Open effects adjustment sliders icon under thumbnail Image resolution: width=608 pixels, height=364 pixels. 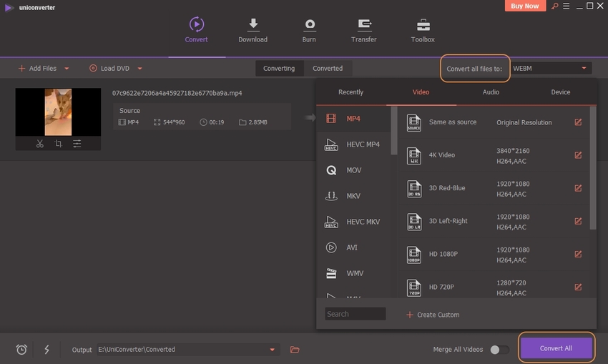[77, 144]
